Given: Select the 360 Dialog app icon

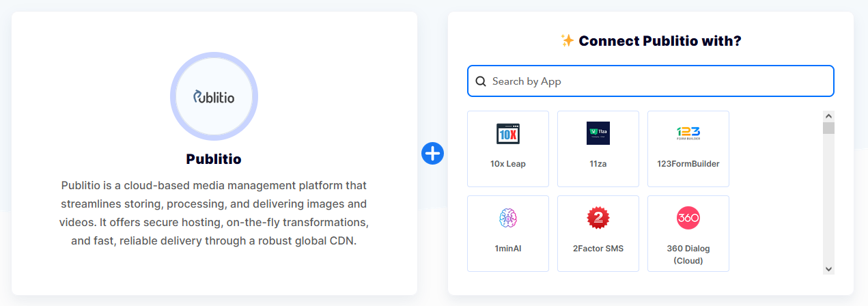Looking at the screenshot, I should click(x=688, y=219).
